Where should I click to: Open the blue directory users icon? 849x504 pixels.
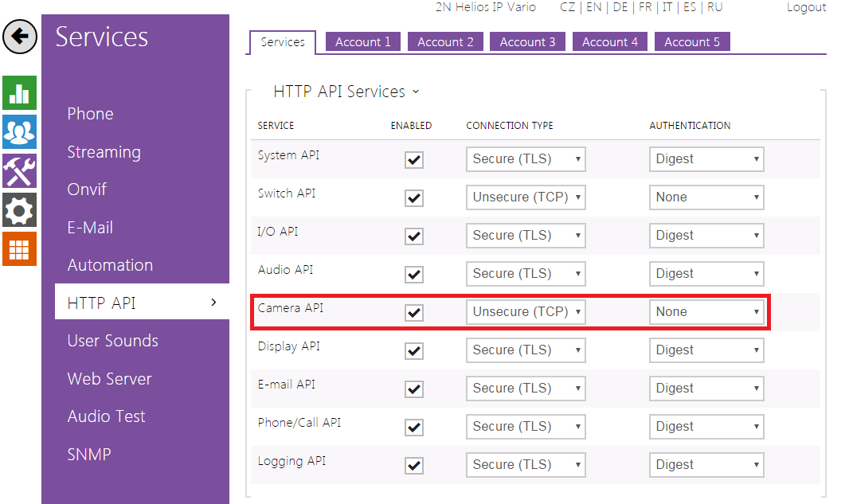19,132
